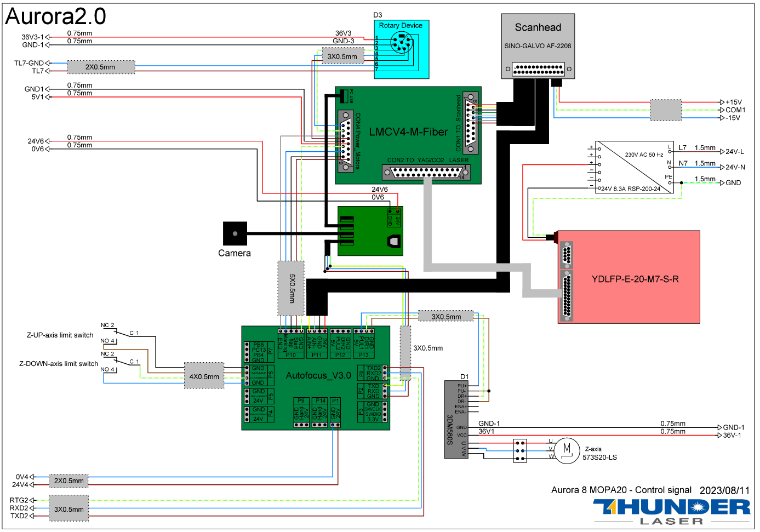
Task: Click the 0V6 terminal label on left
Action: point(37,149)
